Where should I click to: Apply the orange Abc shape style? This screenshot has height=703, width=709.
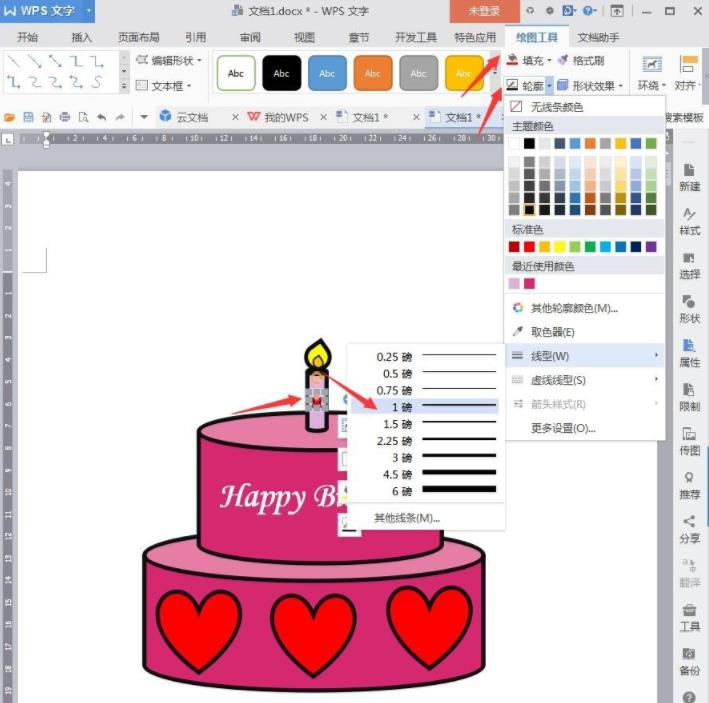point(373,73)
